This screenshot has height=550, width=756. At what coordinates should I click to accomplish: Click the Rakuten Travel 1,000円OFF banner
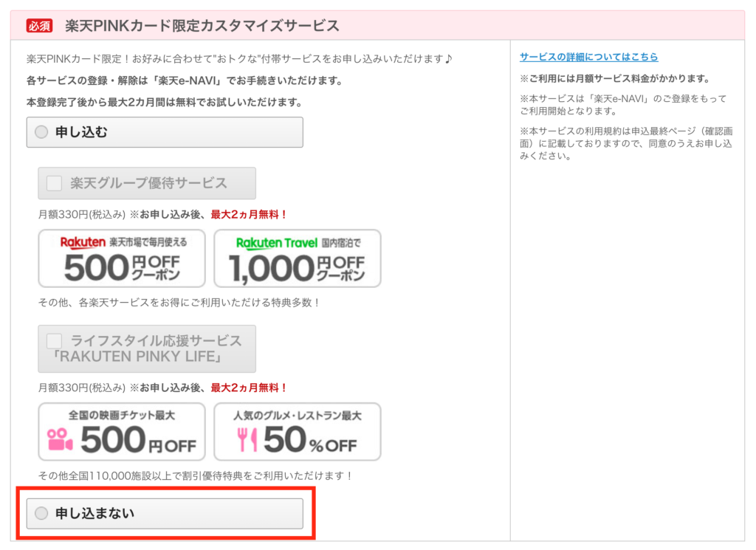tap(298, 258)
